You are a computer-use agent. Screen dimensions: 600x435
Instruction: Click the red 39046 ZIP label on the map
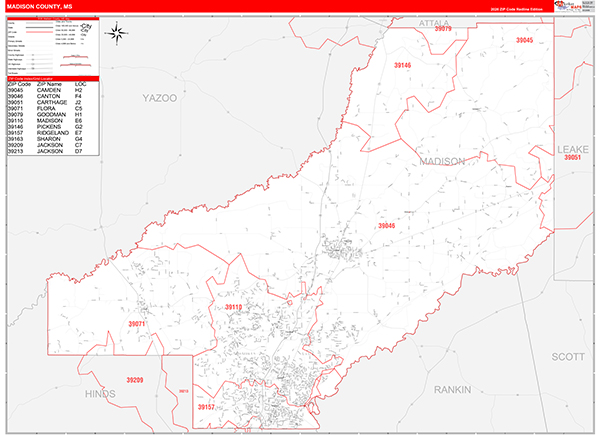386,226
